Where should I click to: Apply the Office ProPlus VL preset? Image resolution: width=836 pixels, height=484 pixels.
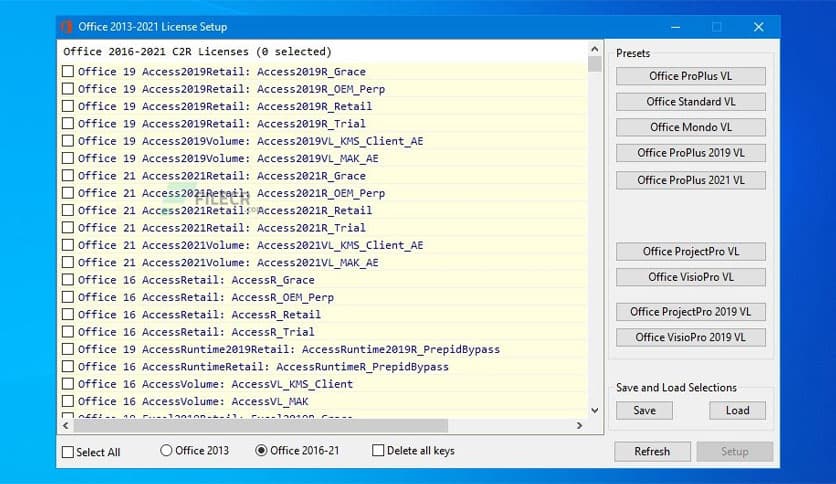tap(690, 76)
